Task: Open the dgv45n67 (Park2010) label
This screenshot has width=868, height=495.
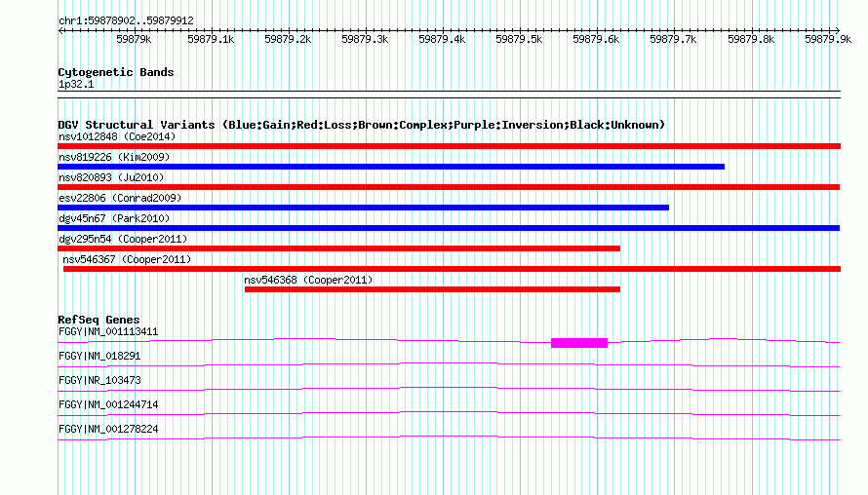Action: coord(114,218)
